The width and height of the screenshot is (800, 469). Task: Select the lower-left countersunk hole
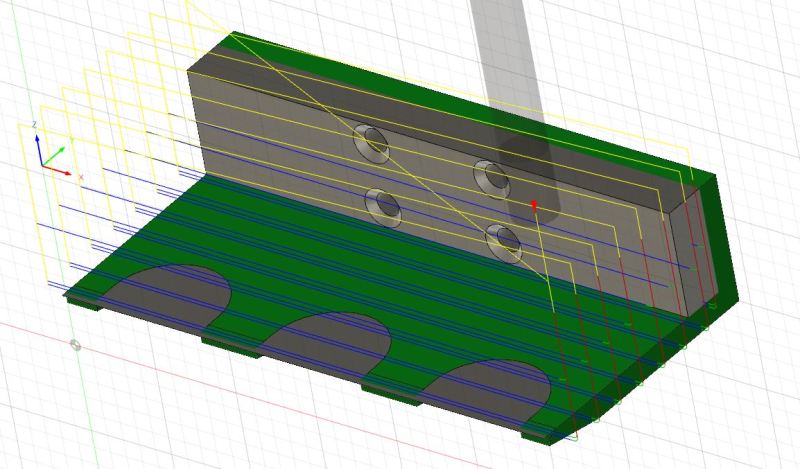[383, 207]
